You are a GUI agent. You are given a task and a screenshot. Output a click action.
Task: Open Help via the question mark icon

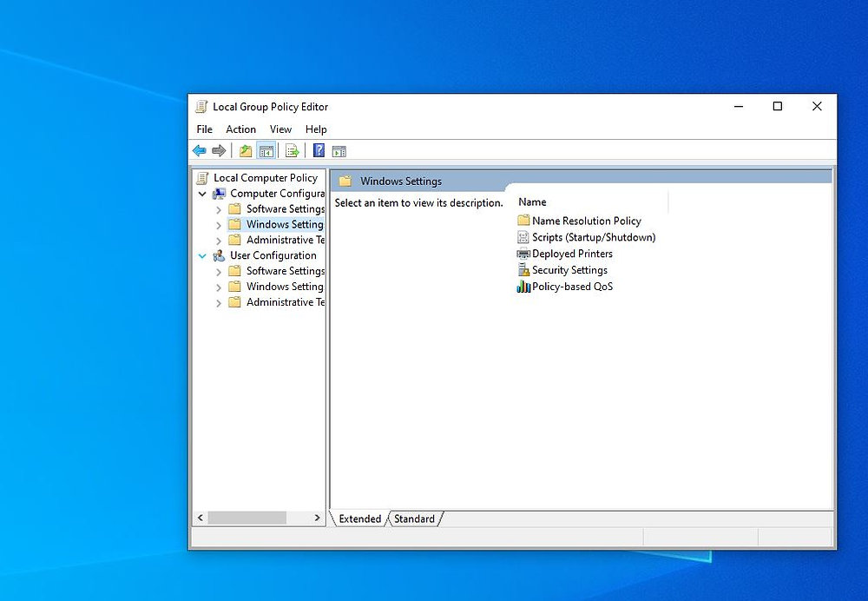pos(319,150)
